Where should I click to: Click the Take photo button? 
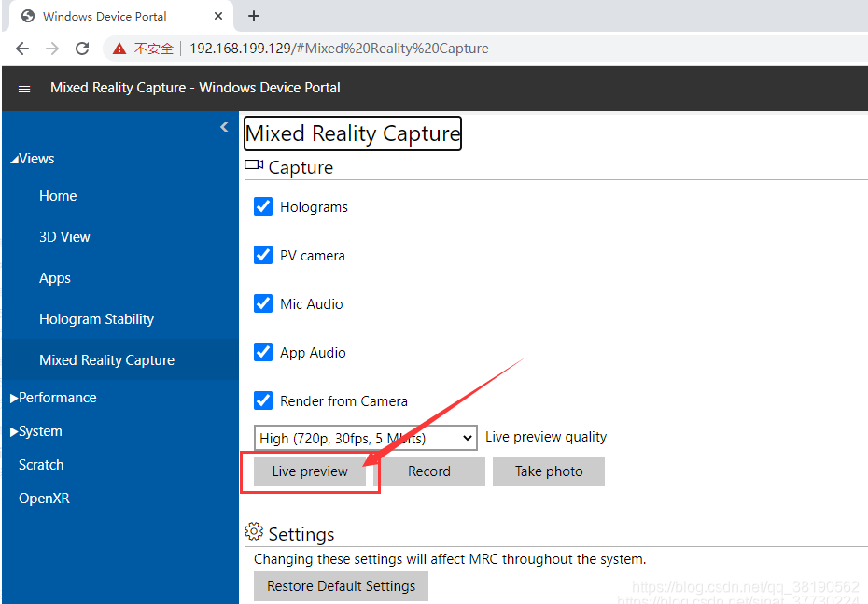[x=549, y=471]
